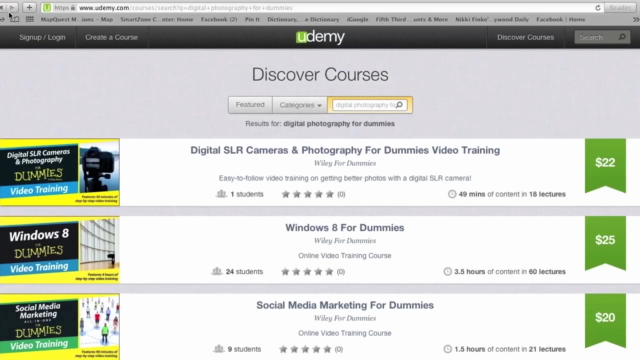The height and width of the screenshot is (360, 640).
Task: Click star rating of Windows 8 course
Action: click(x=307, y=272)
